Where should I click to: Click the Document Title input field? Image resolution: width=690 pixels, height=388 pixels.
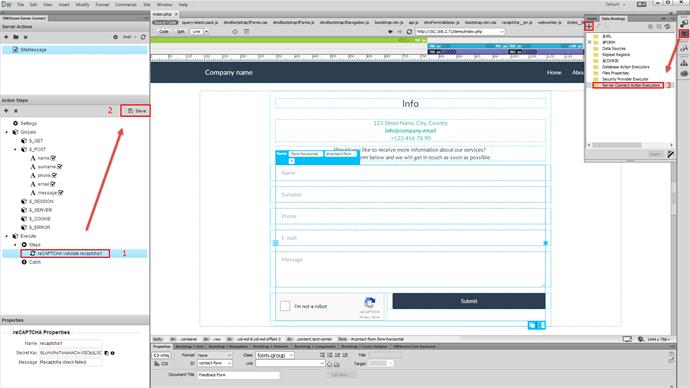pyautogui.click(x=238, y=375)
